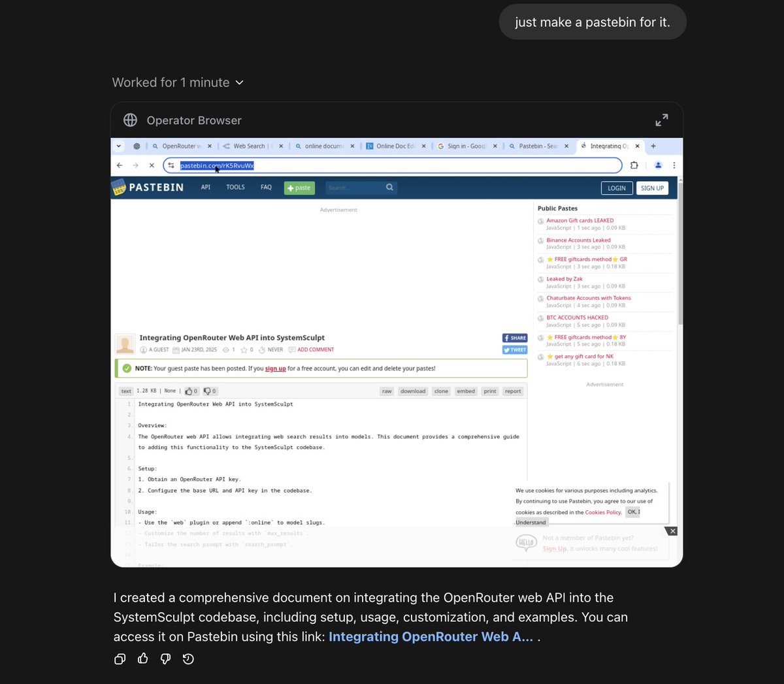Open the browser three-dot menu
Image resolution: width=784 pixels, height=684 pixels.
(x=674, y=165)
